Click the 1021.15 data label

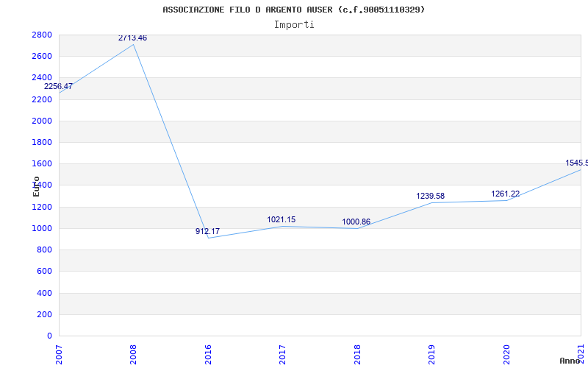click(x=282, y=219)
